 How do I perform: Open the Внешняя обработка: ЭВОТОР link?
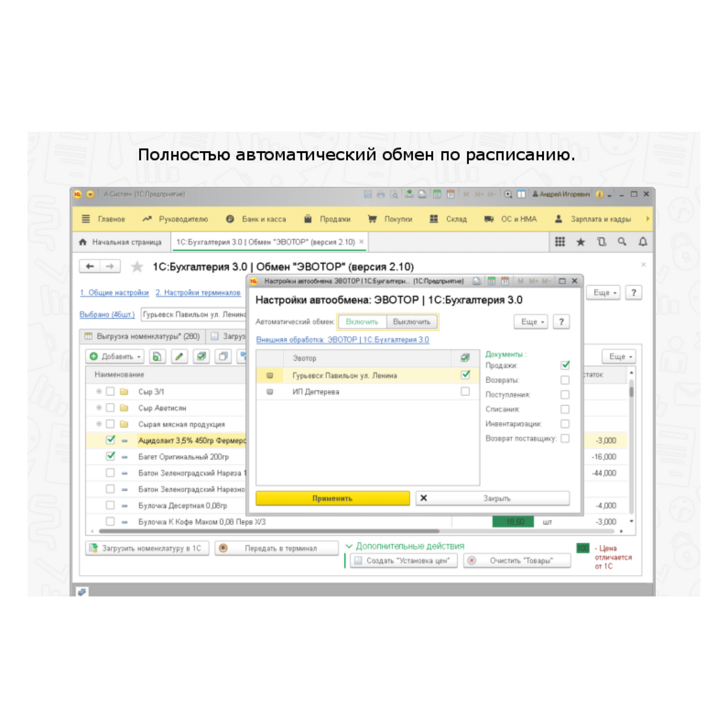(x=342, y=339)
